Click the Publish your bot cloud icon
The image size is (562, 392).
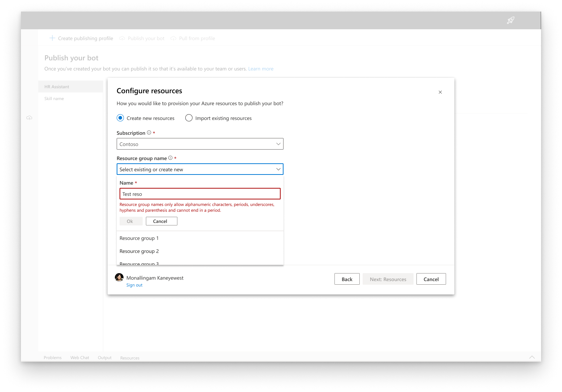pyautogui.click(x=122, y=38)
